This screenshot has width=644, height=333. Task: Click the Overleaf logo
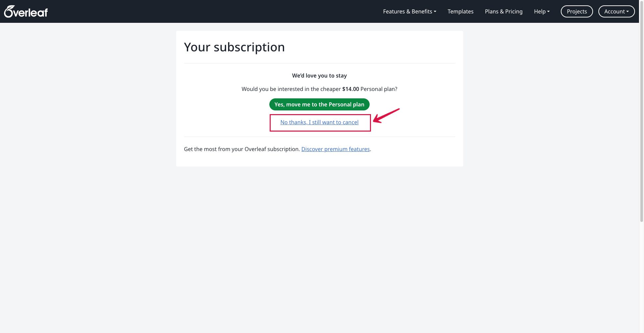coord(26,12)
